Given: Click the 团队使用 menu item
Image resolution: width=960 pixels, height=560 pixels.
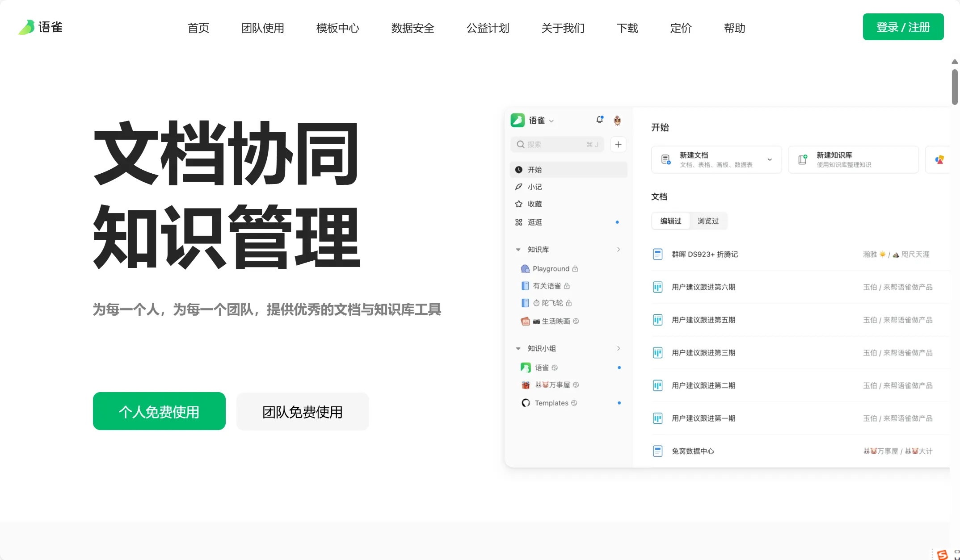Looking at the screenshot, I should [x=262, y=27].
